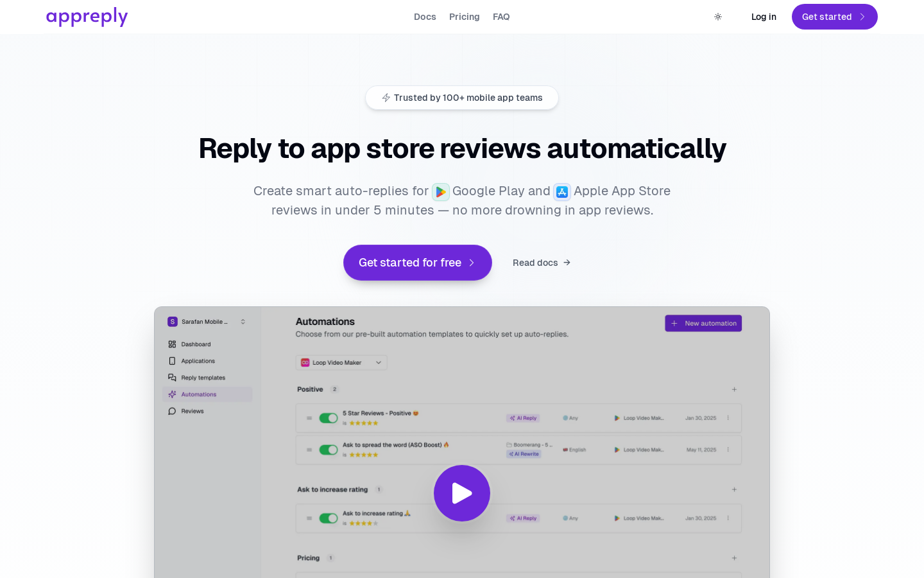Toggle off Ask to spread the word automation
The width and height of the screenshot is (924, 578).
point(329,450)
